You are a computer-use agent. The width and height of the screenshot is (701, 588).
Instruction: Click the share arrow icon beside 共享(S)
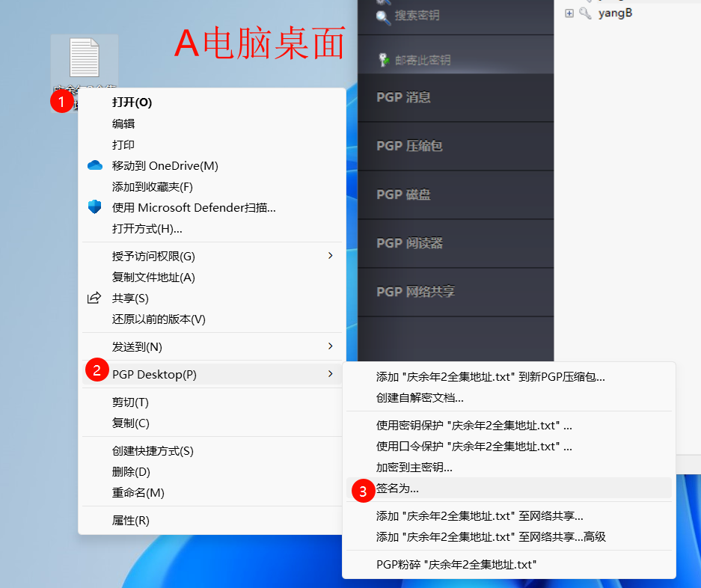94,298
